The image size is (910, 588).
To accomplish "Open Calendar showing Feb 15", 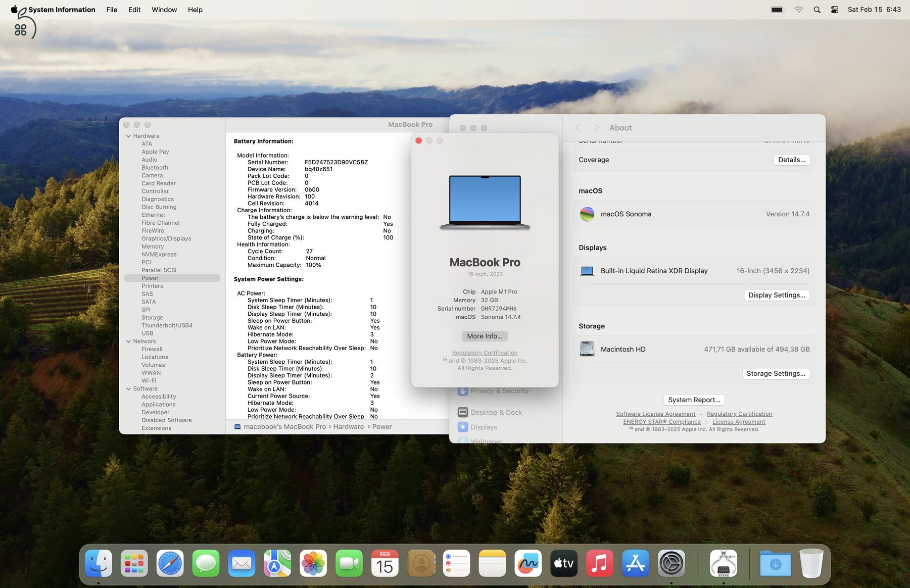I will pyautogui.click(x=385, y=563).
